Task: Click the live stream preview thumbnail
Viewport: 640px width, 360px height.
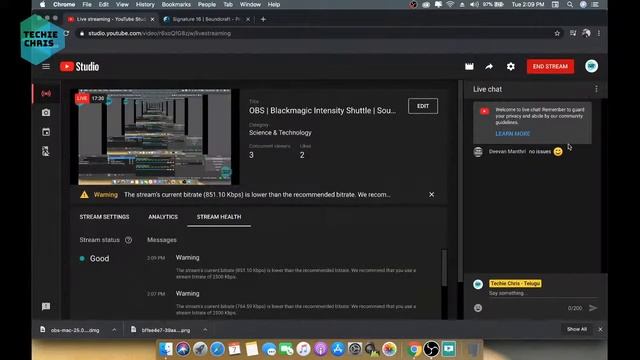Action: coord(155,137)
